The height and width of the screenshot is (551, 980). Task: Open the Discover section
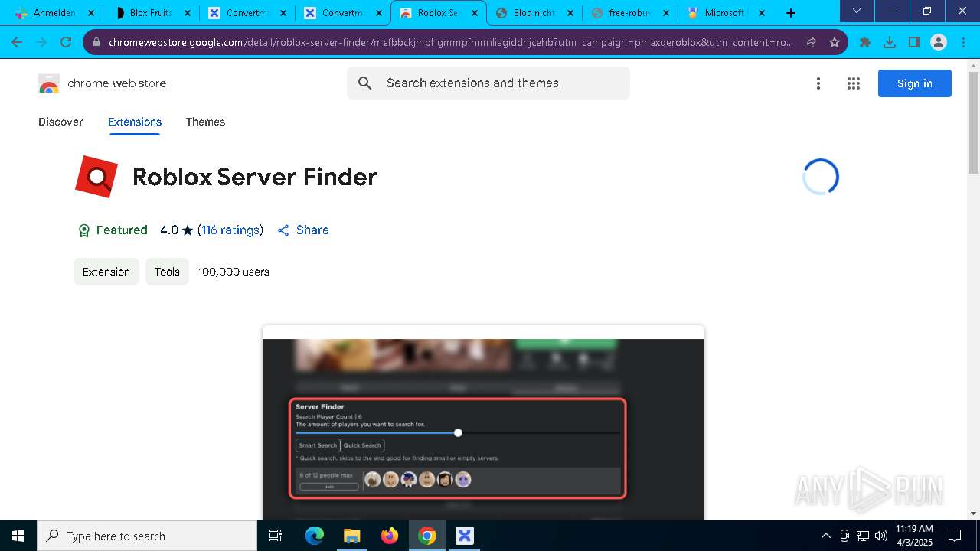pos(60,122)
